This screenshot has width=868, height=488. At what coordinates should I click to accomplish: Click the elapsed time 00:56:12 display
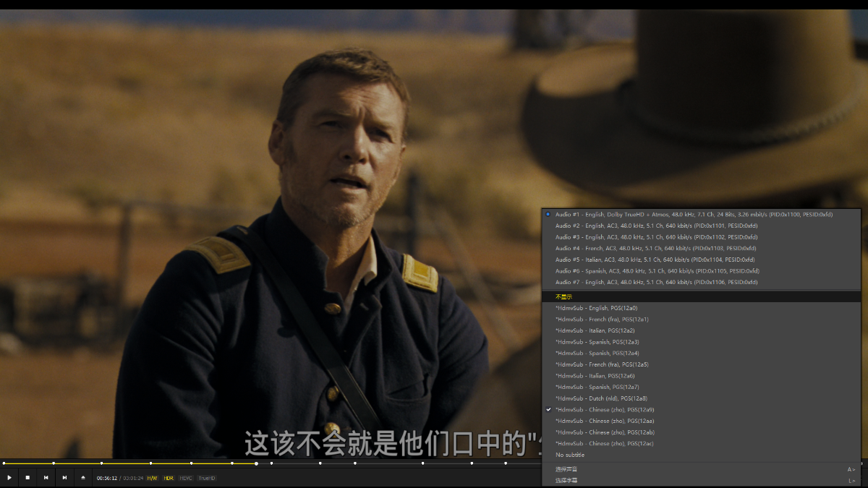(107, 478)
